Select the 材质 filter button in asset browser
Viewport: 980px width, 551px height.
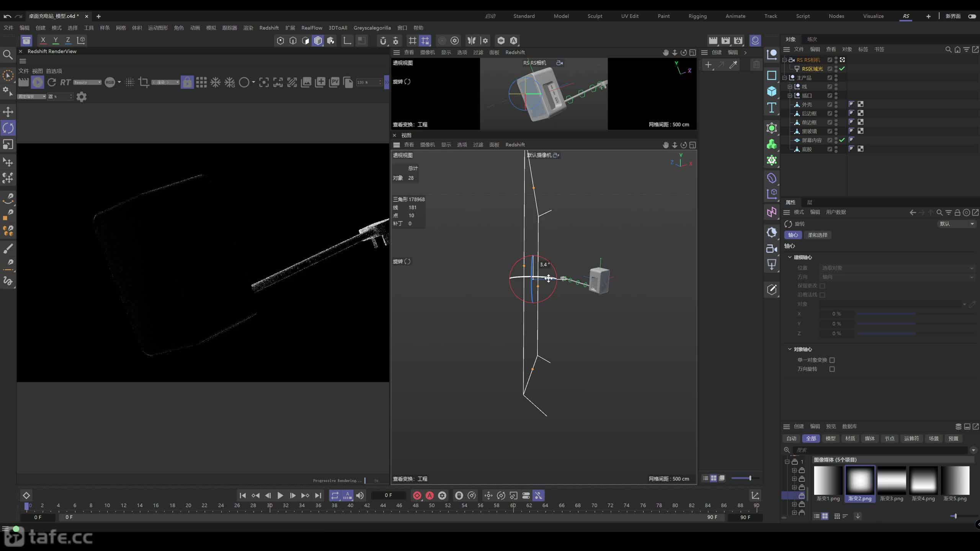coord(850,439)
